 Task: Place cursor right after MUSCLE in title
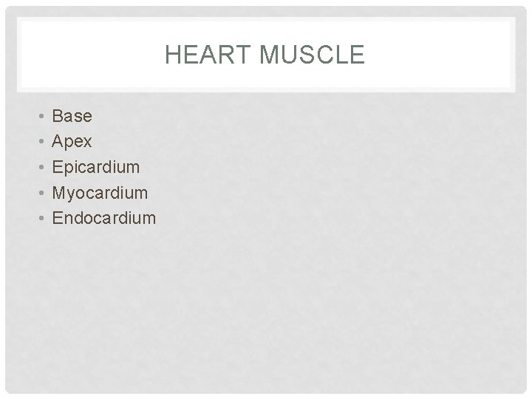point(366,55)
